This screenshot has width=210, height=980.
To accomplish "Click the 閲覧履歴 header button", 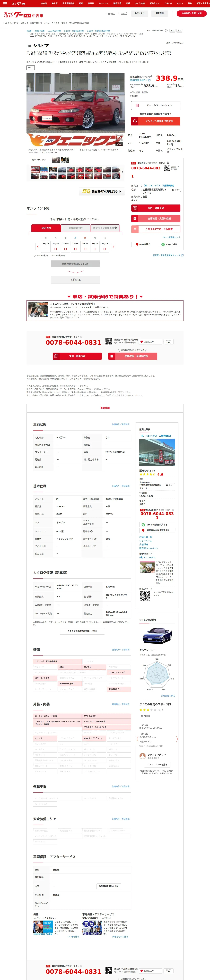I will (x=160, y=13).
